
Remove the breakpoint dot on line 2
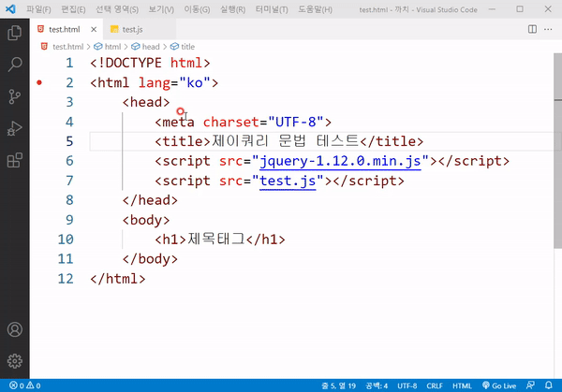click(39, 82)
